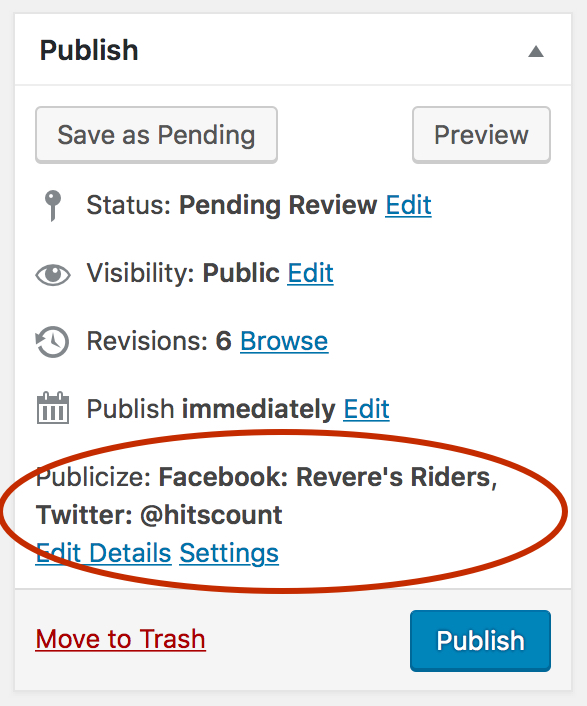Click the blue Publish button

point(480,641)
